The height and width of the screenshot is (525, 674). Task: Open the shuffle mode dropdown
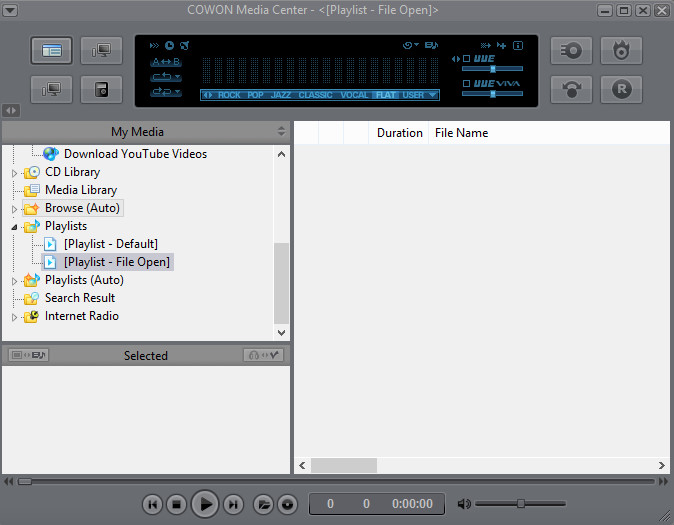coord(166,92)
